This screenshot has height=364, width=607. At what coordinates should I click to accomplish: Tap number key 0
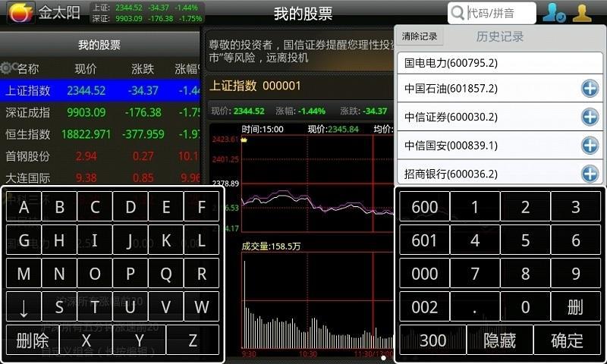pyautogui.click(x=525, y=307)
